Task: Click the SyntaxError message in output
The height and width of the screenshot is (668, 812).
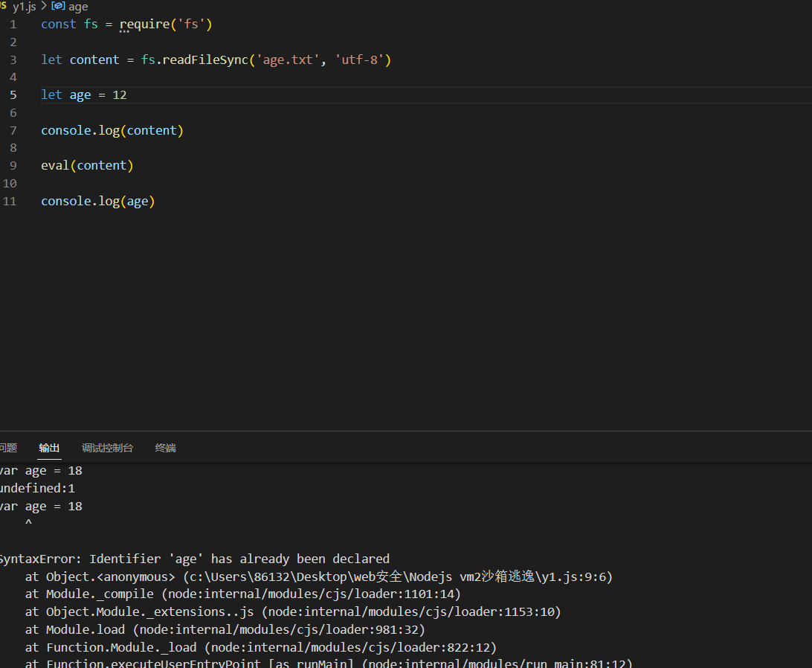Action: coord(194,559)
